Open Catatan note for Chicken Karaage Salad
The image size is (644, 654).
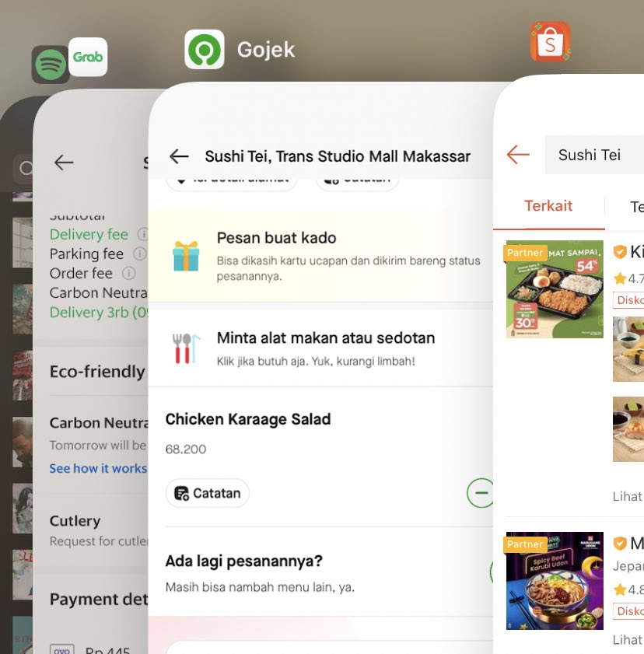pyautogui.click(x=208, y=493)
